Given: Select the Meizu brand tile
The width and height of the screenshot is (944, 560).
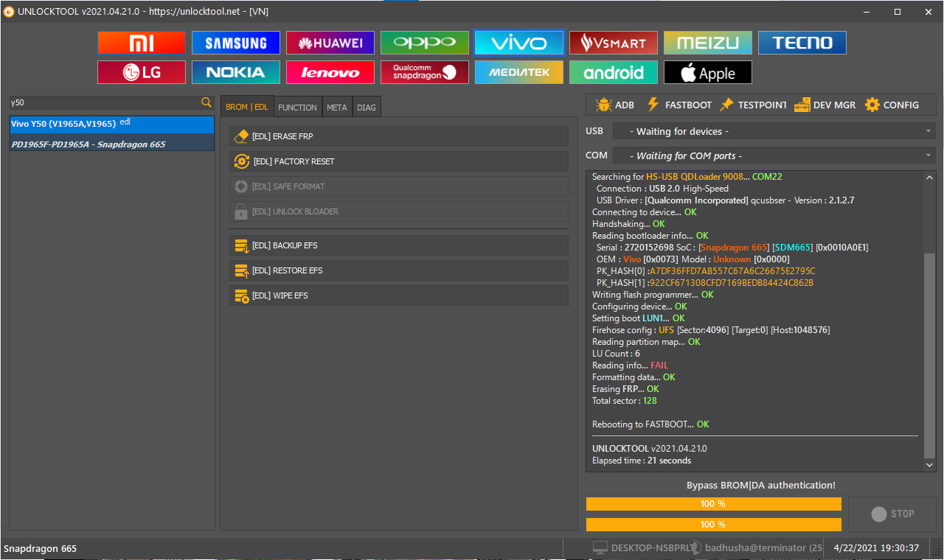Looking at the screenshot, I should tap(708, 43).
